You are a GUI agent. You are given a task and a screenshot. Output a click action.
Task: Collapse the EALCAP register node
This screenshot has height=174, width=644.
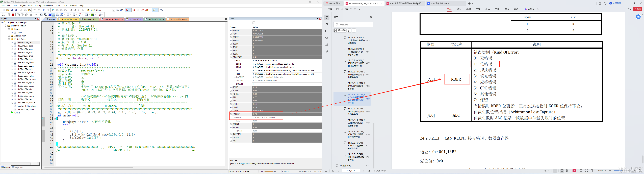[231, 114]
